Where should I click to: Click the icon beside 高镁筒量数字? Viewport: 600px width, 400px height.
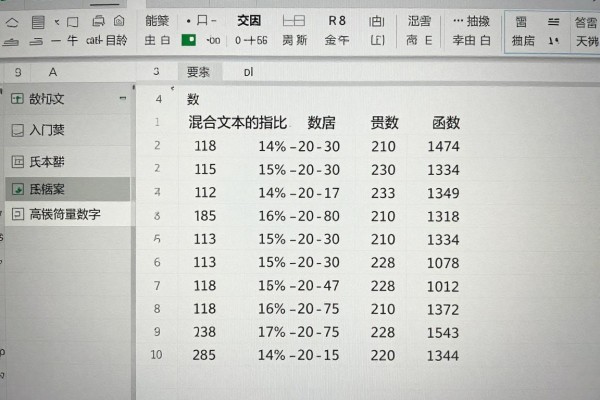[18, 214]
